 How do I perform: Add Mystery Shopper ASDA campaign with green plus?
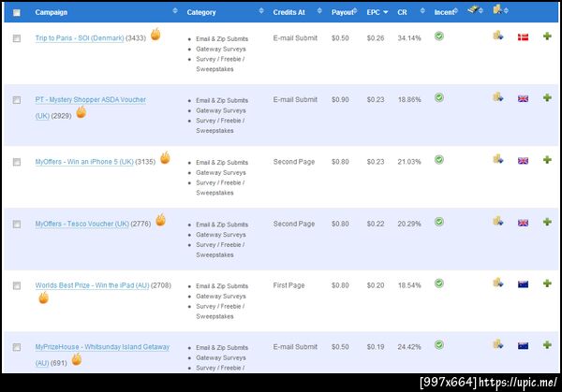(x=547, y=97)
